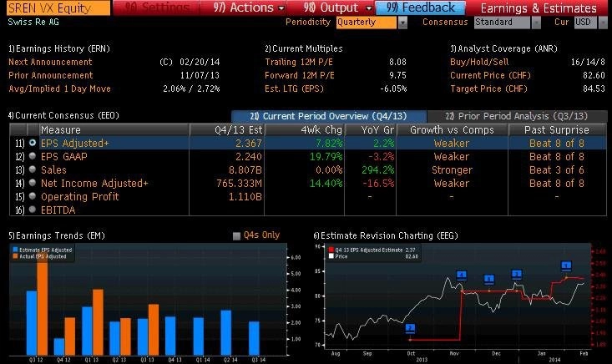612x364 pixels.
Task: Click the Growth vs Comps column header
Action: pos(452,130)
